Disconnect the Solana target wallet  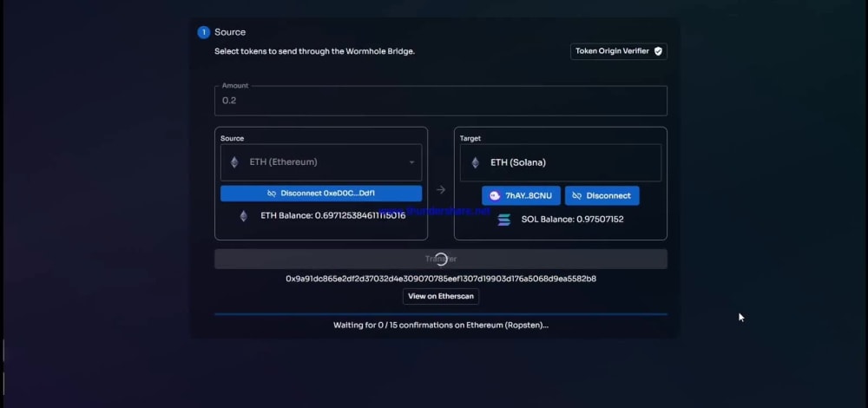[x=602, y=195]
